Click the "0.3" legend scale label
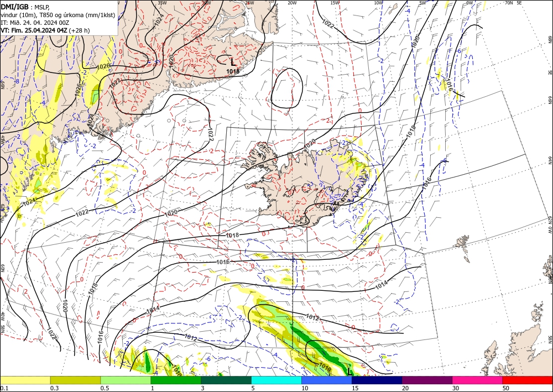 coord(54,388)
